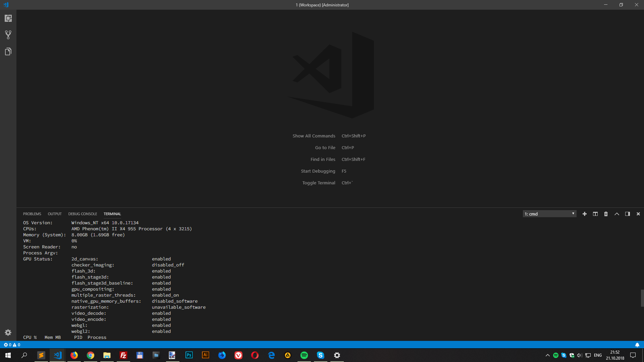Viewport: 644px width, 362px height.
Task: Maximize the panel with the chevron-up icon
Action: [x=616, y=214]
